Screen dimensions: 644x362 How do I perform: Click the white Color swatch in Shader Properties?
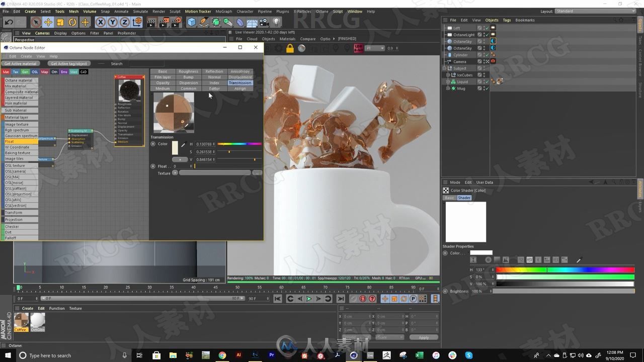click(x=481, y=253)
